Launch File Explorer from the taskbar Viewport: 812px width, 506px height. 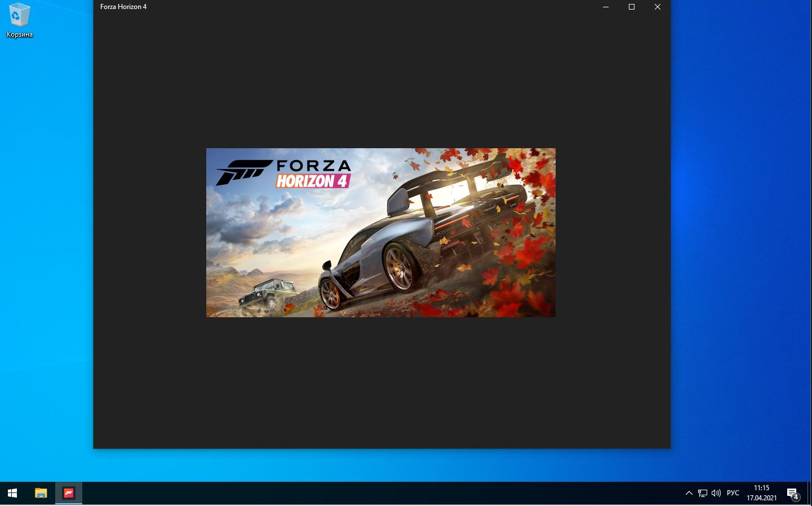(41, 493)
